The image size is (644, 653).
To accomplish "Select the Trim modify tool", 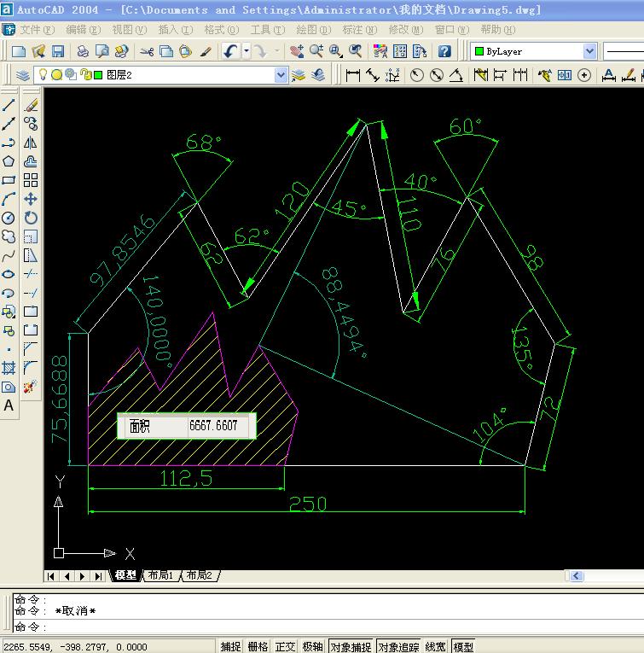I will coord(31,274).
